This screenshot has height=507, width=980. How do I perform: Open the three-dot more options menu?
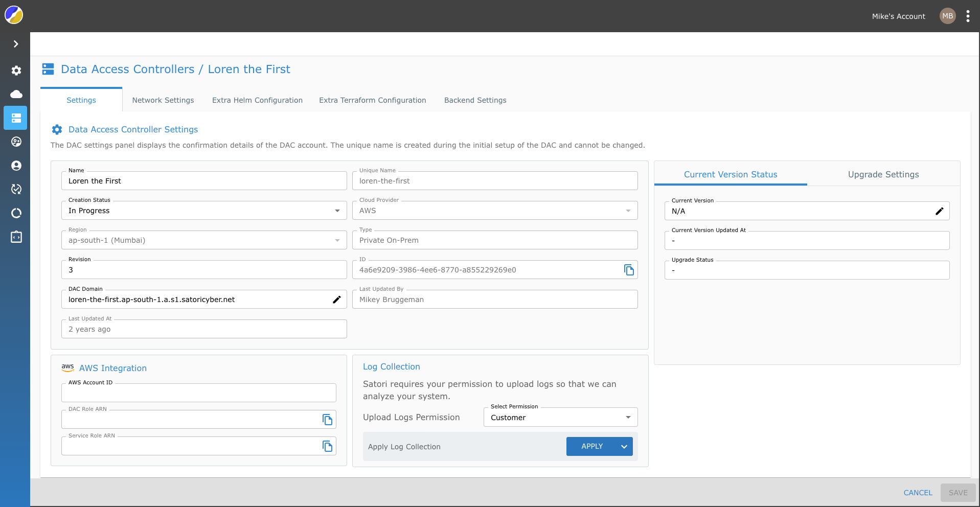pos(968,16)
